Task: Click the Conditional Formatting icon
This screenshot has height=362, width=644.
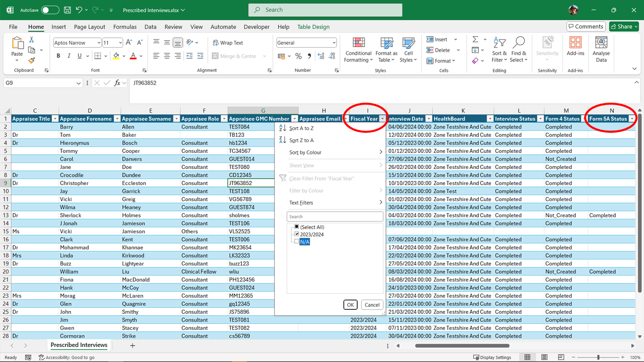Action: (358, 43)
